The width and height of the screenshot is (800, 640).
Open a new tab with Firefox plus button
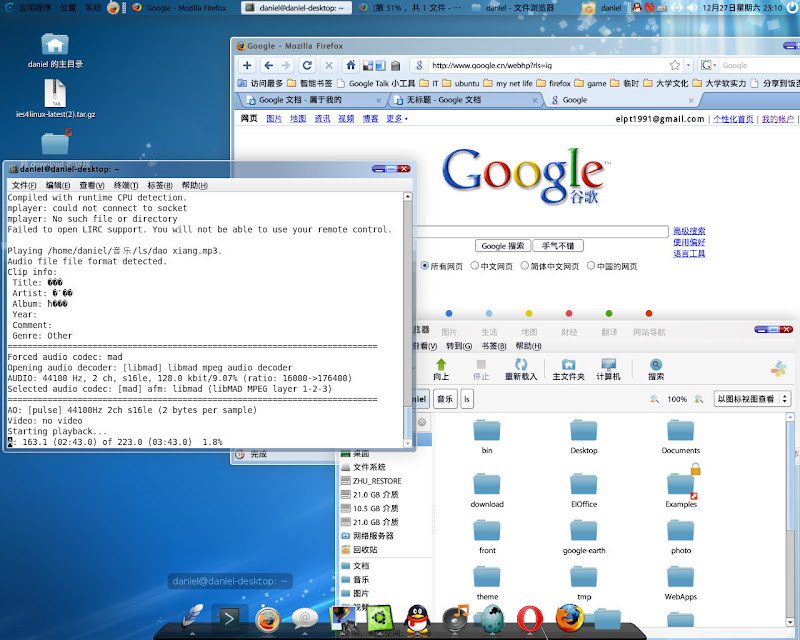[247, 65]
